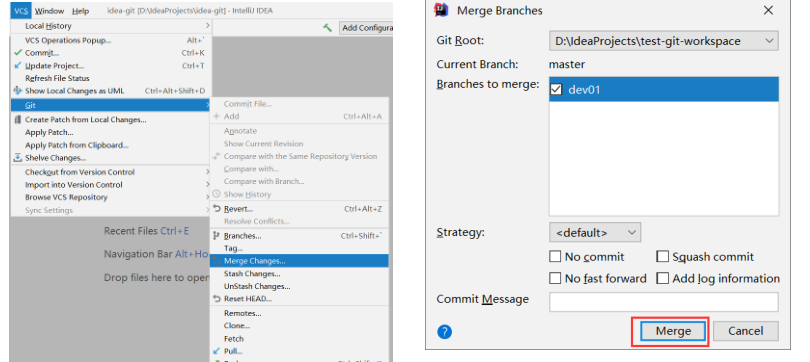Image resolution: width=810 pixels, height=362 pixels.
Task: Click the Cancel button
Action: click(x=745, y=331)
